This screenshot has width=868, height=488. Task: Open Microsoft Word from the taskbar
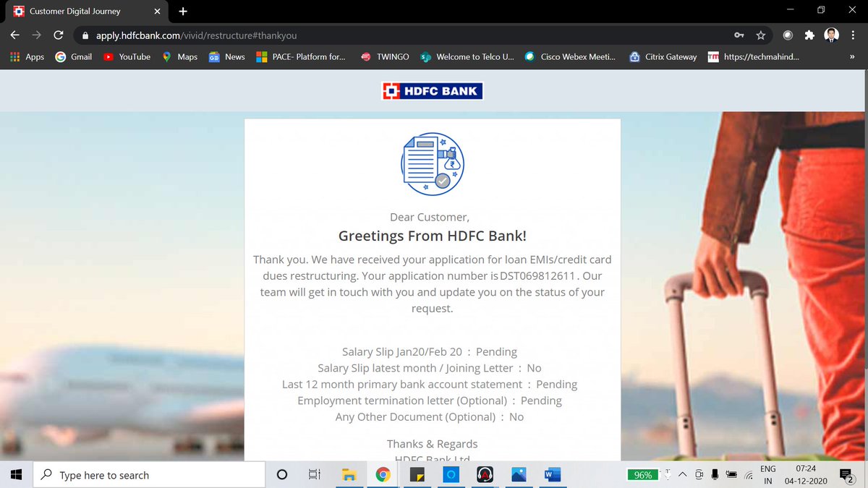553,475
